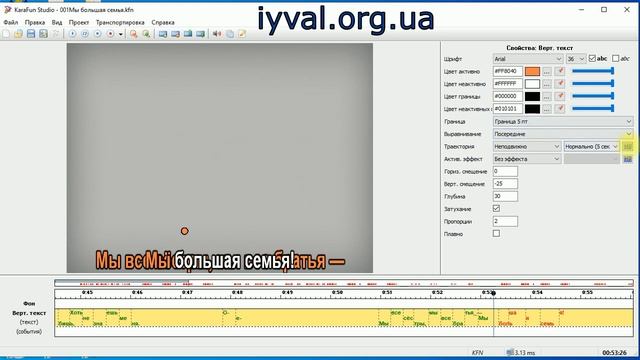The image size is (640, 360).
Task: Select the Фон track label
Action: [29, 304]
